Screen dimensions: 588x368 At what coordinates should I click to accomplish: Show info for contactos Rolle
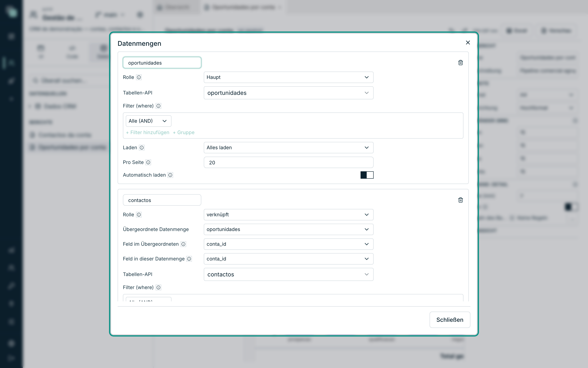139,215
